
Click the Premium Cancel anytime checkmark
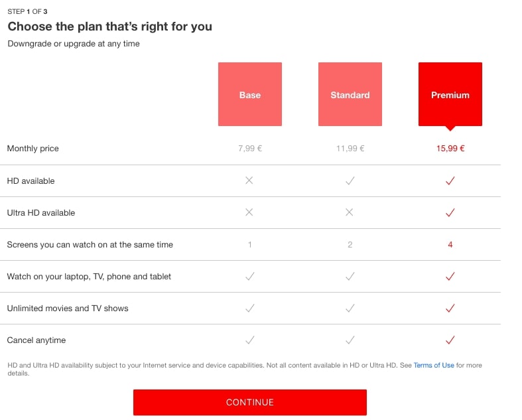pyautogui.click(x=450, y=340)
